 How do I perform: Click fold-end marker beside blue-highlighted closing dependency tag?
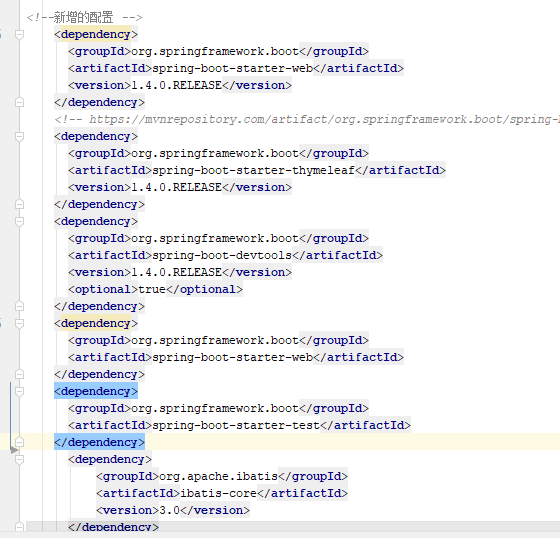[19, 442]
